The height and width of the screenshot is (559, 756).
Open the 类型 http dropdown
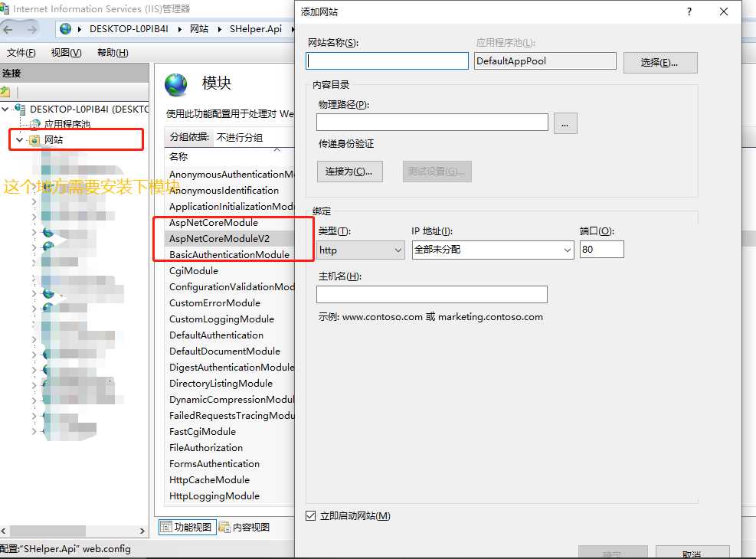tap(361, 250)
